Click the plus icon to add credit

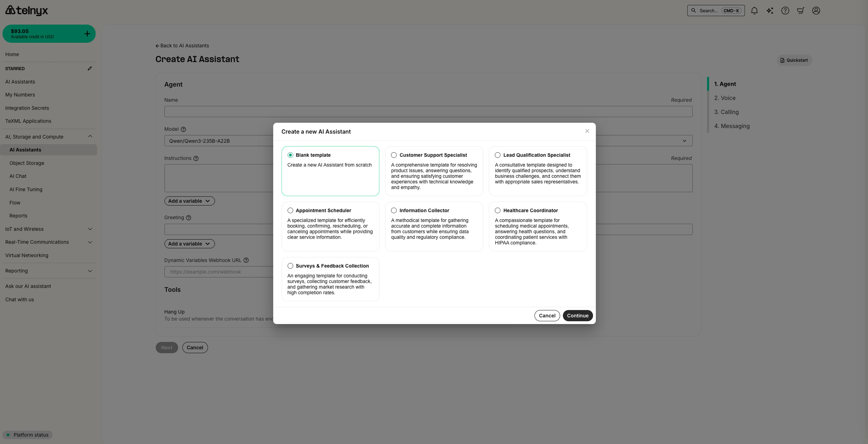pyautogui.click(x=87, y=33)
